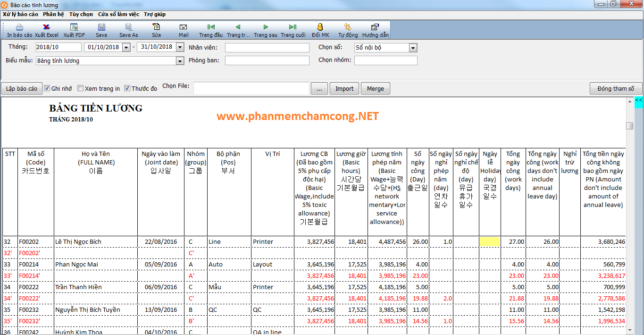Open the start date 01/10/2018 dropdown
644x335 pixels.
click(126, 47)
